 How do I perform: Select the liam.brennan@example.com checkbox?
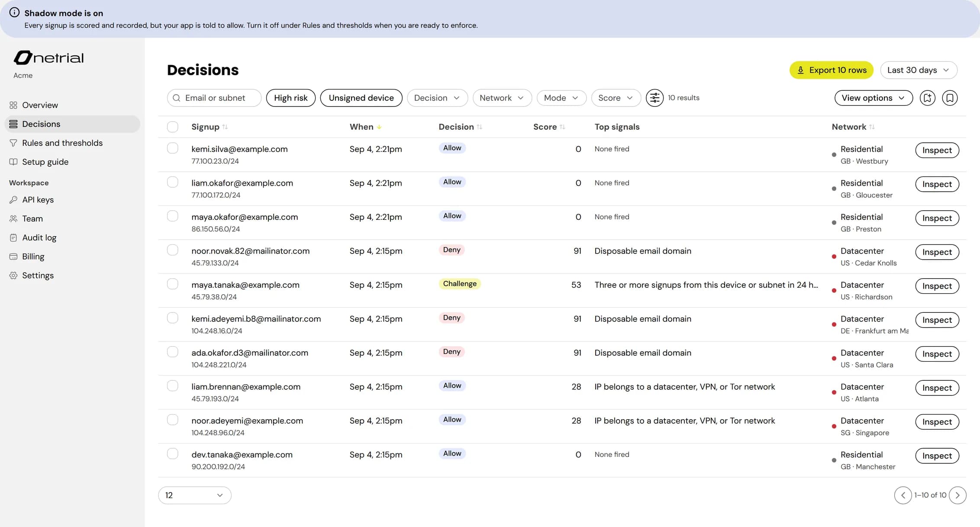173,386
